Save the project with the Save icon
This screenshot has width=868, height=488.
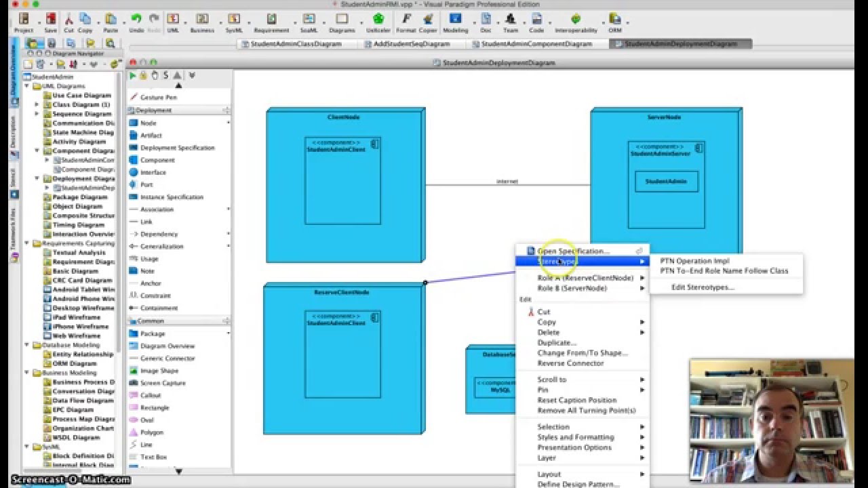51,22
